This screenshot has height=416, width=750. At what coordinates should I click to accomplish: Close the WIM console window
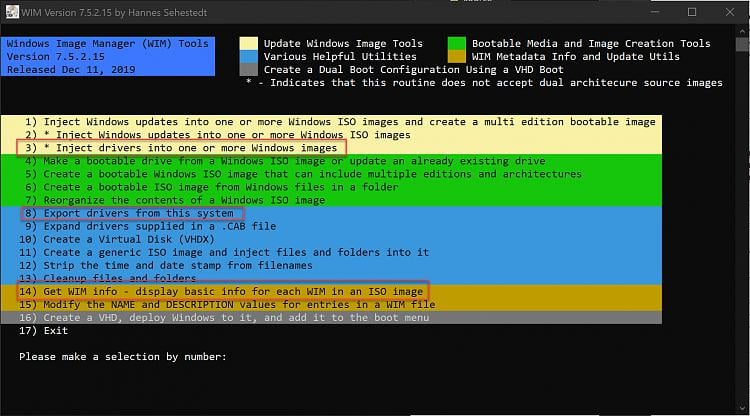coord(729,12)
